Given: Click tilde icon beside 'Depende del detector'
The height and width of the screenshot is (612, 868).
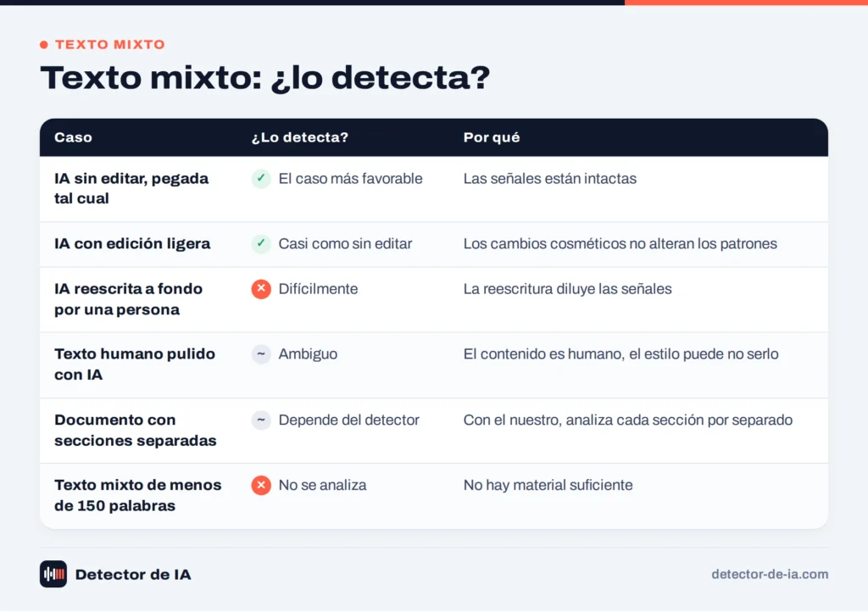Looking at the screenshot, I should [x=261, y=420].
